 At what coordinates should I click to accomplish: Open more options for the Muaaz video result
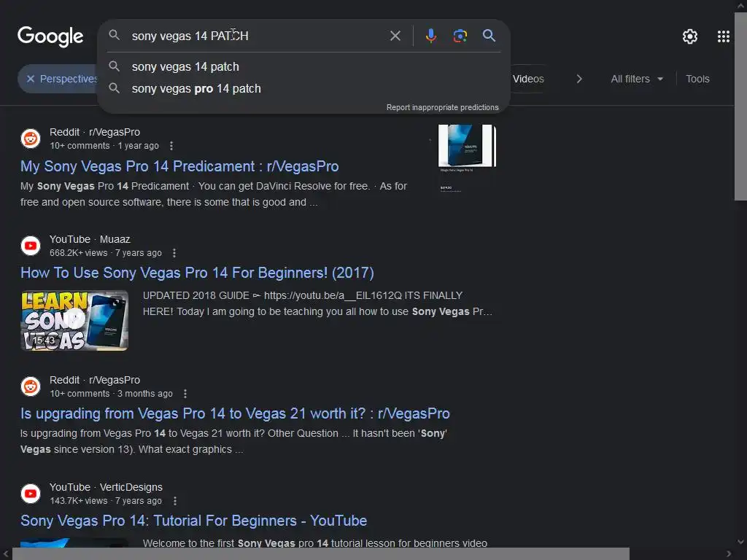tap(174, 253)
